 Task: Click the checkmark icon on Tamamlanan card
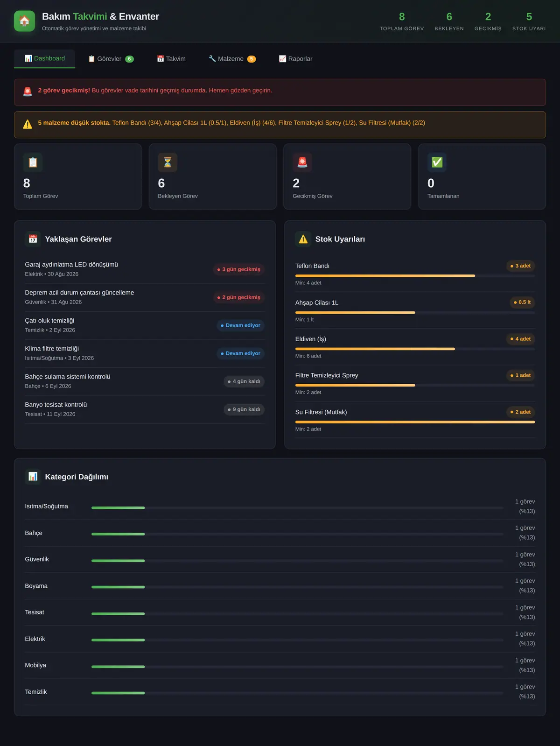[437, 162]
